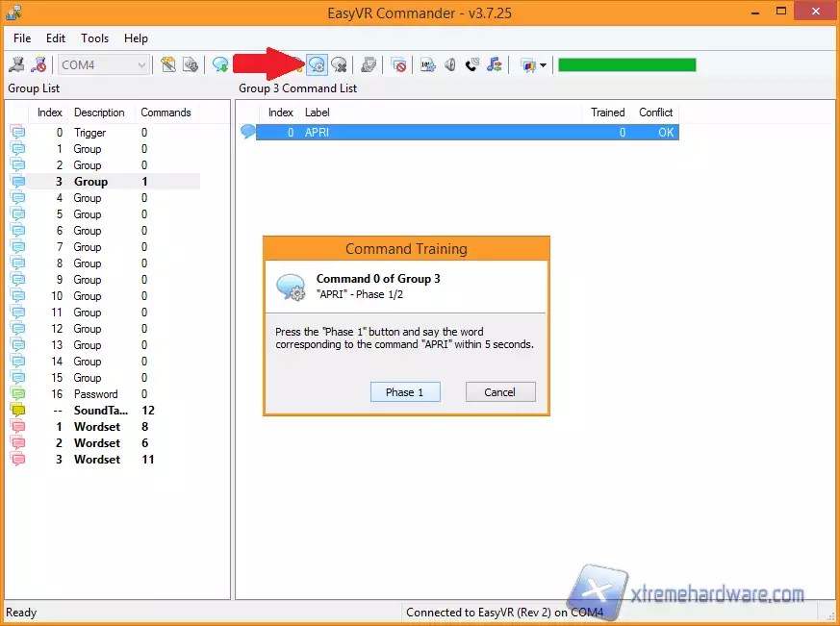
Task: Select group index 2 in Group List
Action: coord(105,165)
